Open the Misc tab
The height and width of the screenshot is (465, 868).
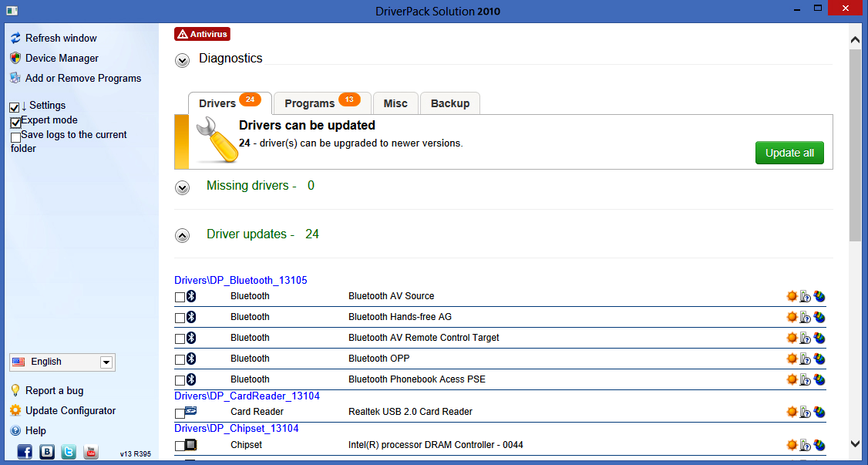[x=395, y=103]
